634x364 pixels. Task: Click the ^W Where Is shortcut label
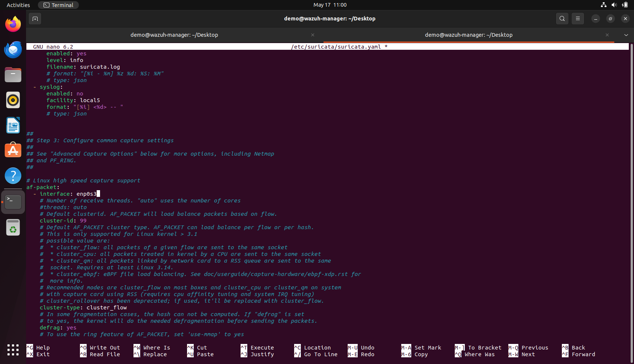coord(152,348)
